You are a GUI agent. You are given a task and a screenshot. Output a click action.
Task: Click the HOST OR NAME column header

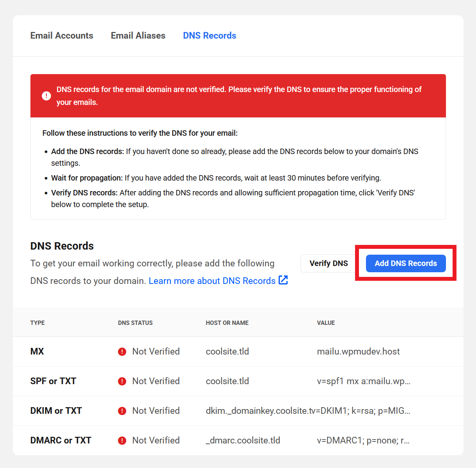point(227,323)
